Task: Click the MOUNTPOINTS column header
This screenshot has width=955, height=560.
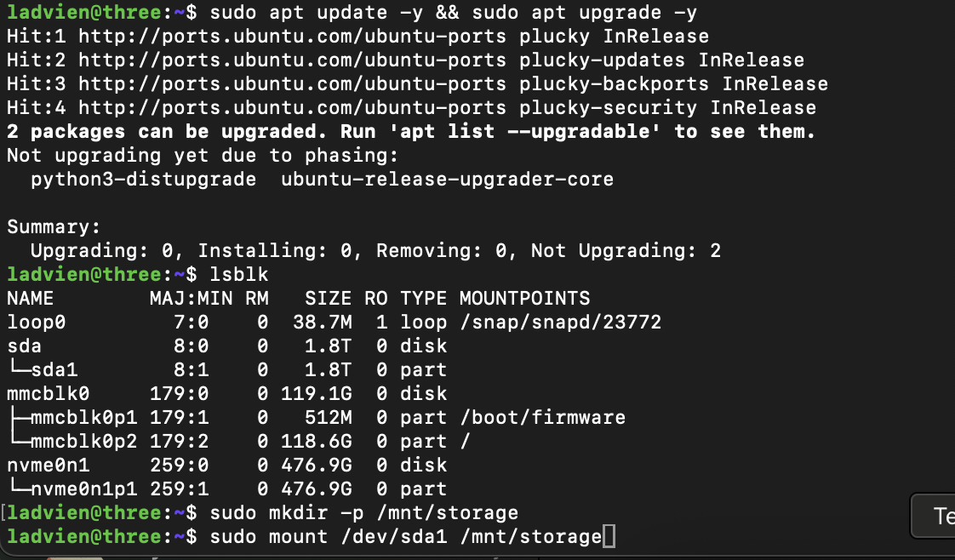Action: tap(524, 299)
